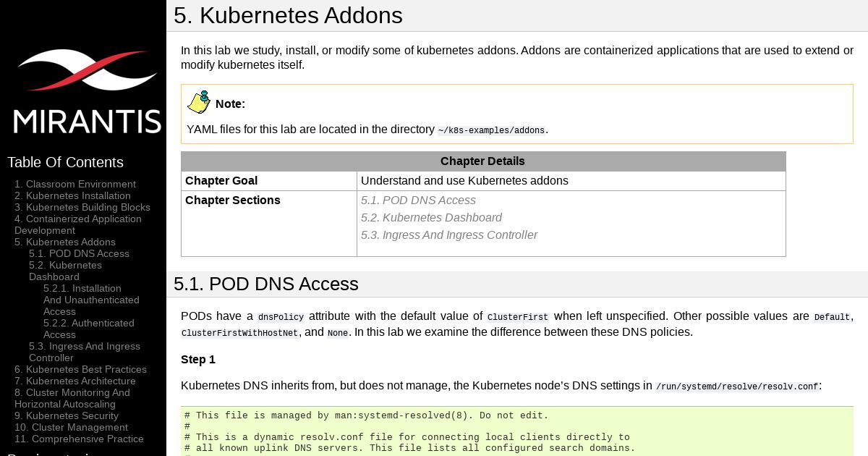Viewport: 868px width, 456px height.
Task: Click Kubernetes Addons in table of contents
Action: pyautogui.click(x=65, y=242)
